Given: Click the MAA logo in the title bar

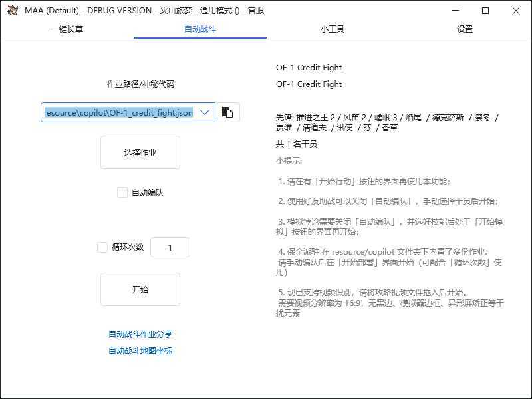Looking at the screenshot, I should point(11,11).
